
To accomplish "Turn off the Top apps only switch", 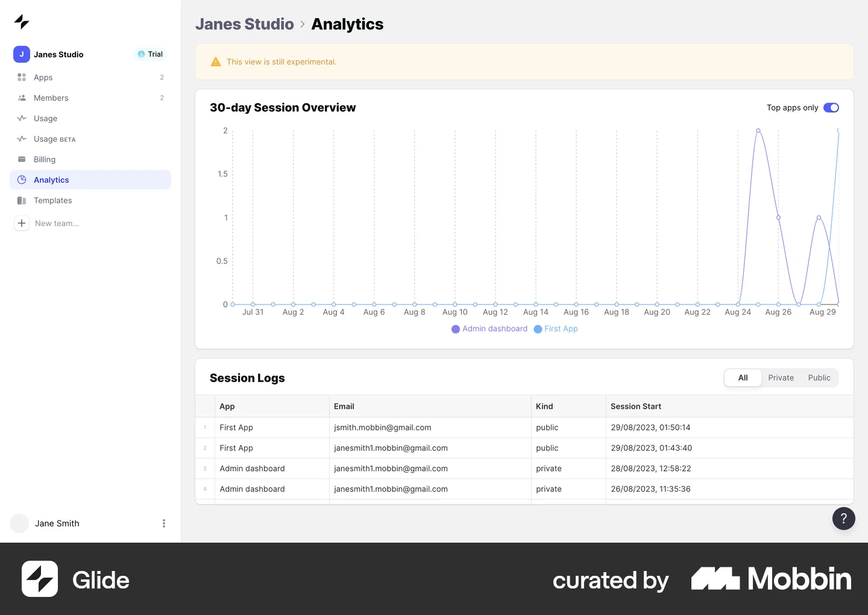I will [x=831, y=108].
